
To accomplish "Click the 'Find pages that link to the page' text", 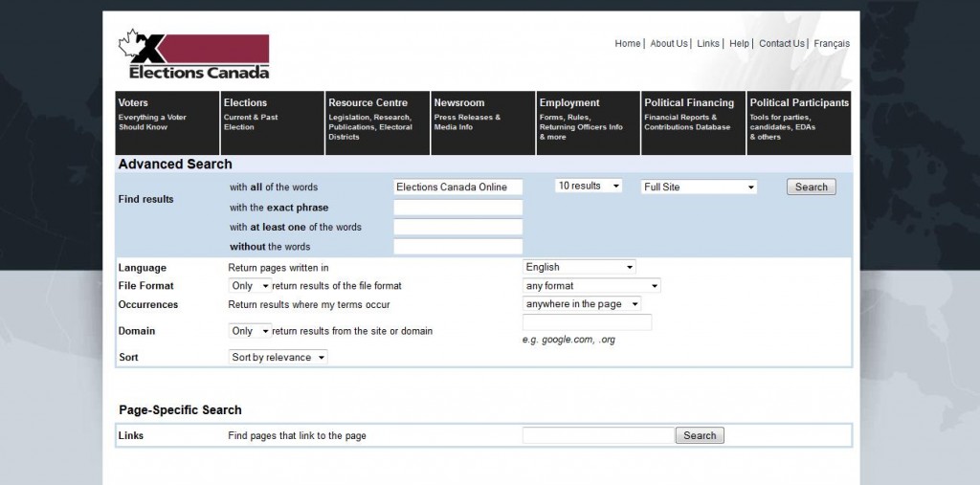I will [x=297, y=435].
